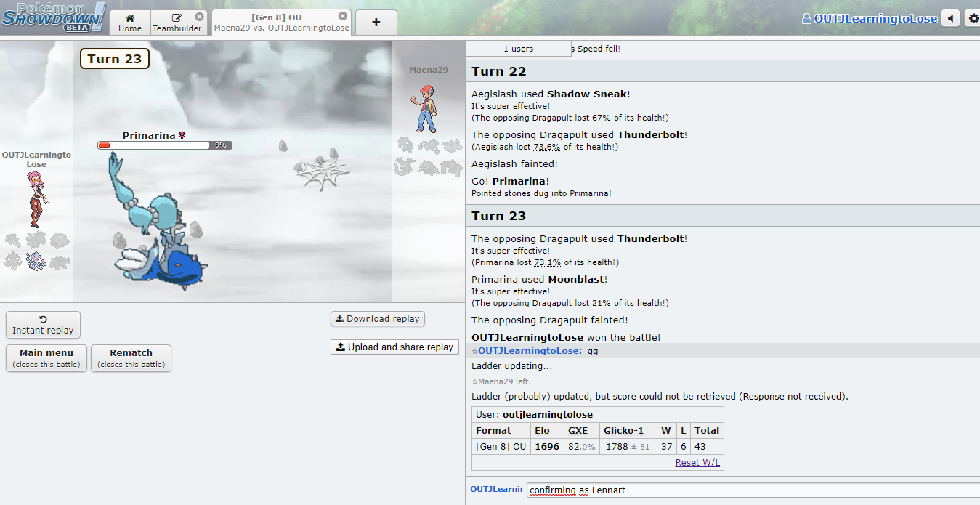The width and height of the screenshot is (980, 505).
Task: Select the Maena29 vs. OUTJLearningtoLose battle tab
Action: click(282, 23)
